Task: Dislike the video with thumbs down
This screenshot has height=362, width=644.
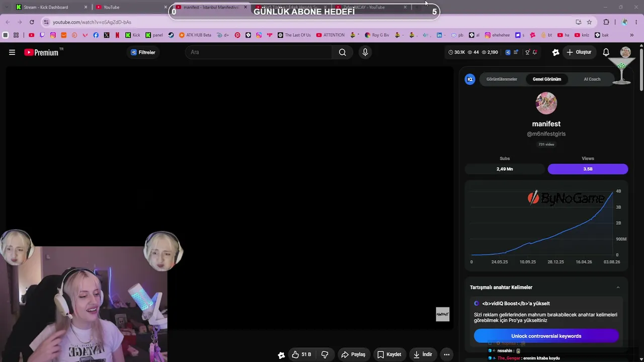Action: [x=325, y=354]
